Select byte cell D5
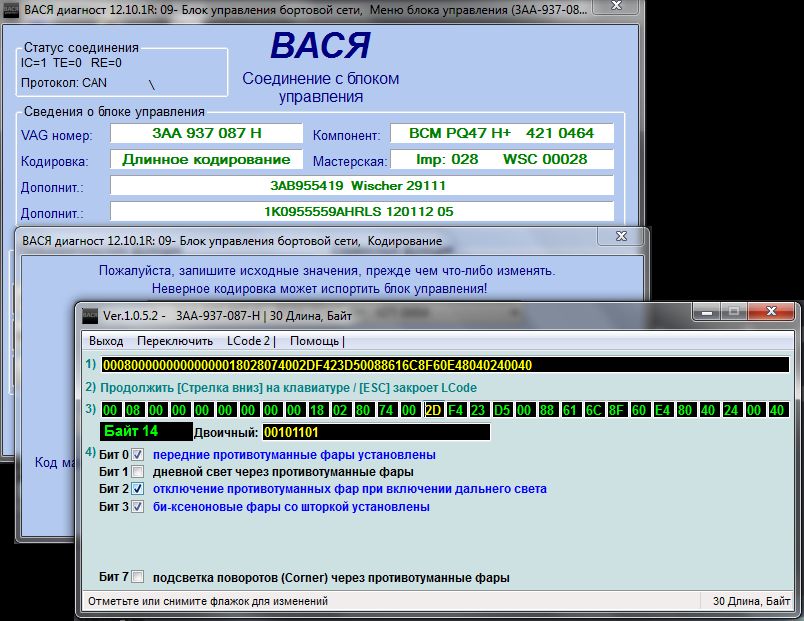Viewport: 804px width, 621px height. 502,410
